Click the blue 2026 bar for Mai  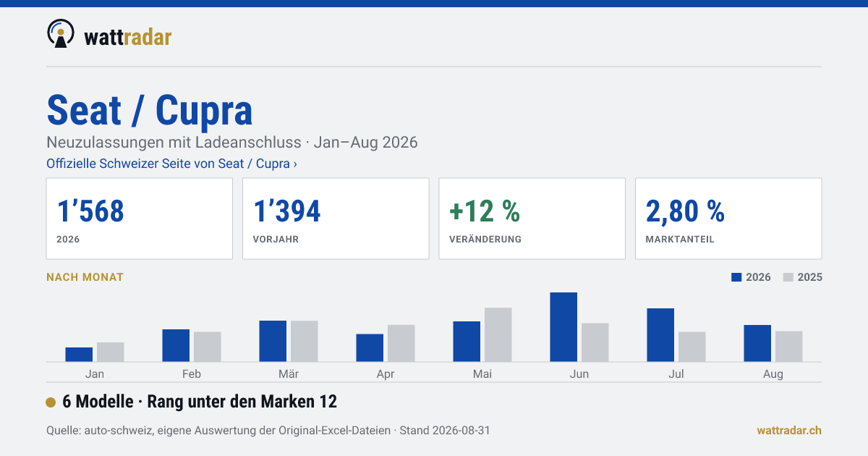coord(467,342)
